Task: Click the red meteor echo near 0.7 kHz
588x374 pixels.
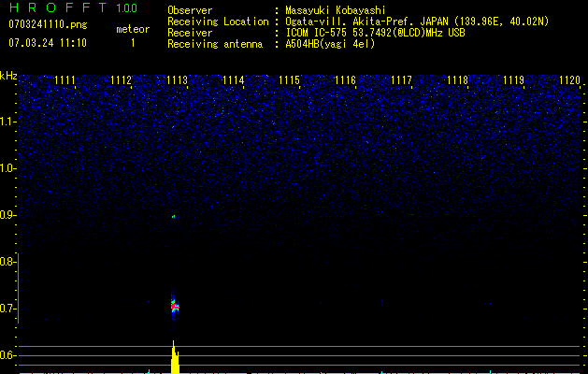Action: tap(174, 306)
